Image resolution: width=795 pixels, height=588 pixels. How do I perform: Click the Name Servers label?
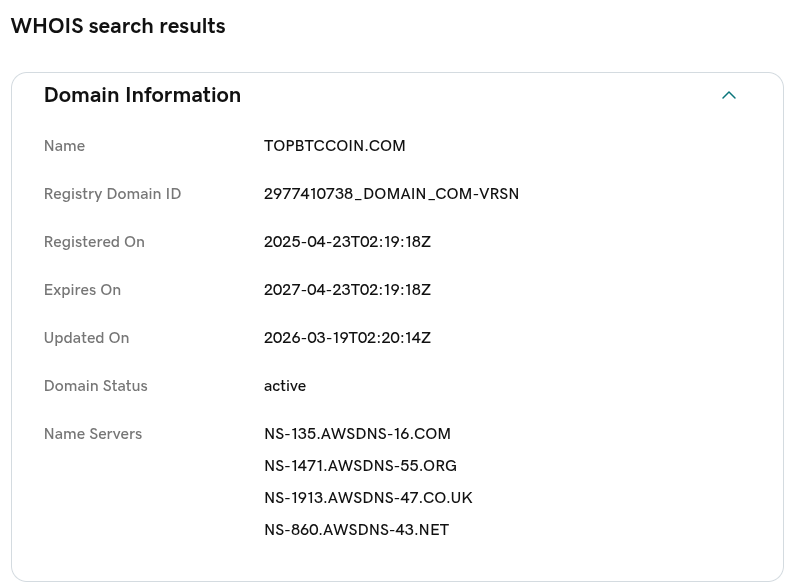pos(93,434)
